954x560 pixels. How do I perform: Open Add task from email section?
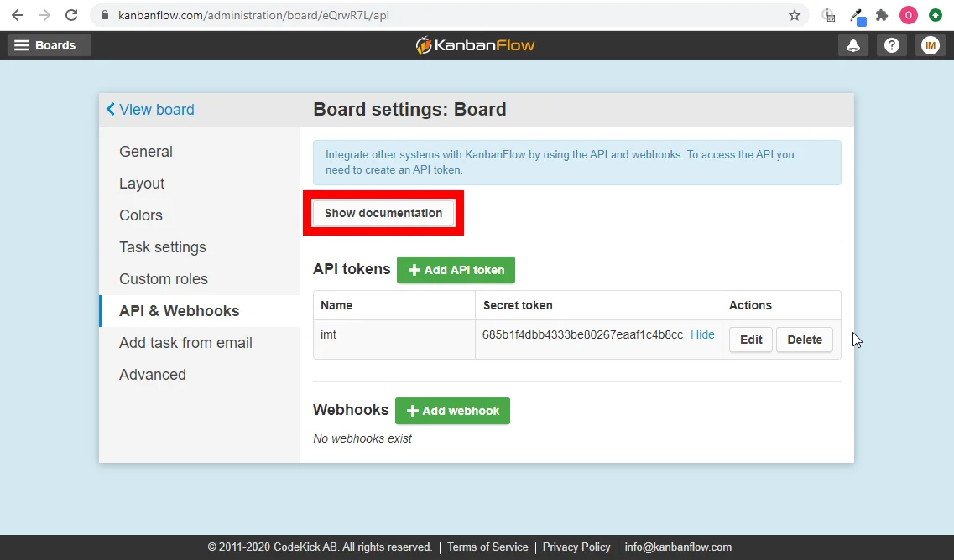tap(185, 342)
